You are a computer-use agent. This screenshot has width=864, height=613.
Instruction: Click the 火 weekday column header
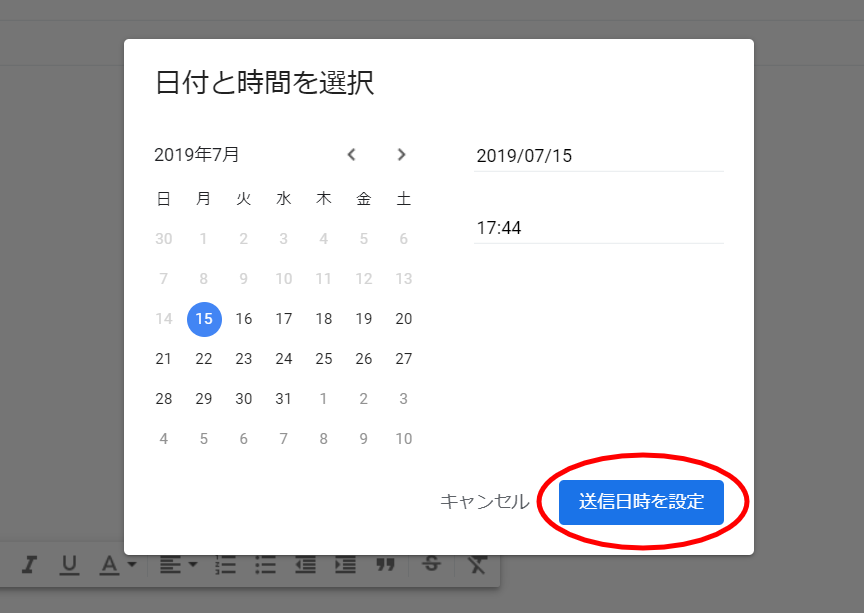coord(244,198)
